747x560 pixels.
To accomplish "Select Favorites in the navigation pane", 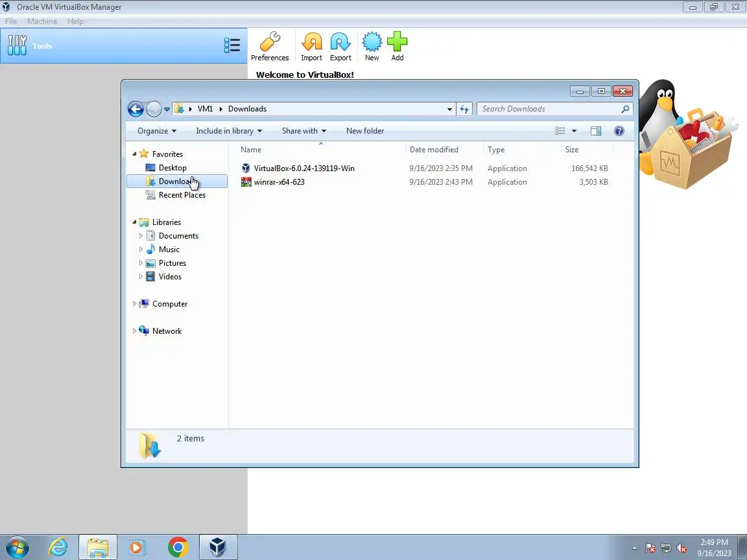I will [167, 154].
